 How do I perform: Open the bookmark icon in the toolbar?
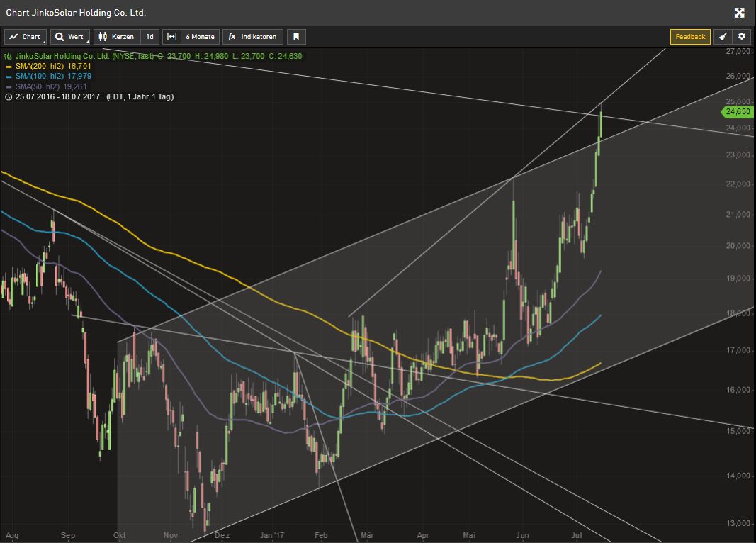pos(296,37)
